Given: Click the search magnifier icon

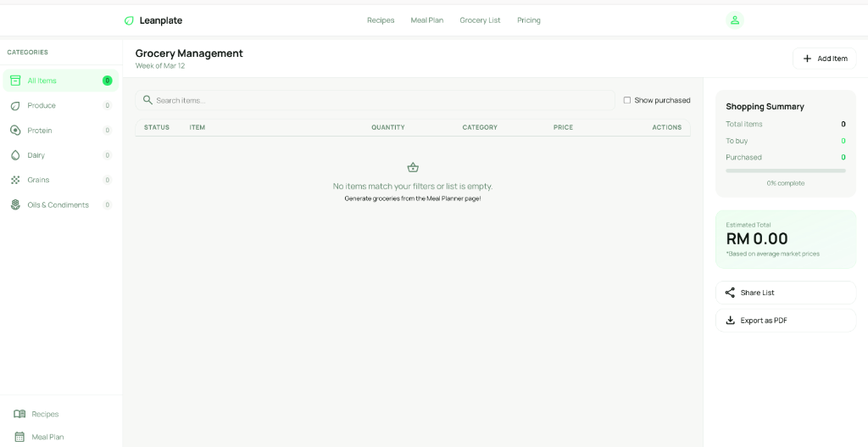Looking at the screenshot, I should coord(147,100).
